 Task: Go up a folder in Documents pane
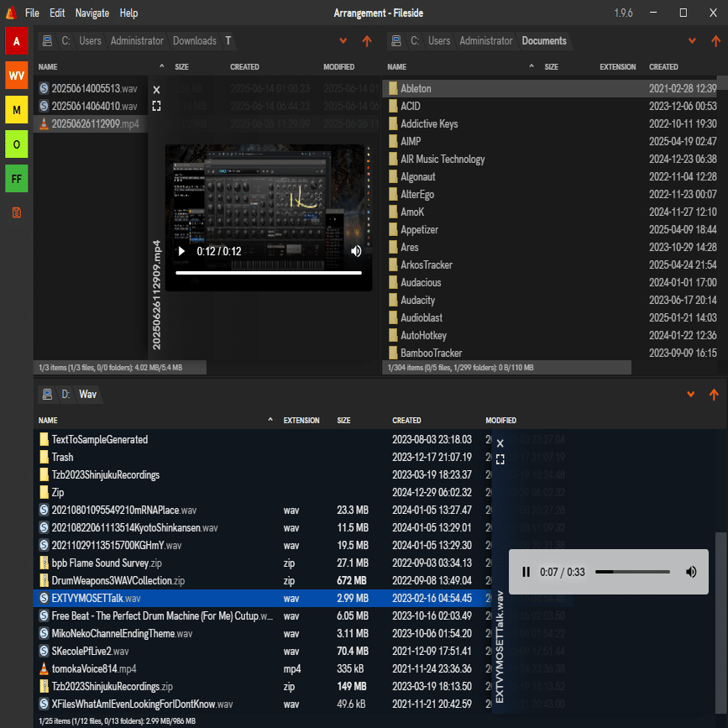pos(715,41)
